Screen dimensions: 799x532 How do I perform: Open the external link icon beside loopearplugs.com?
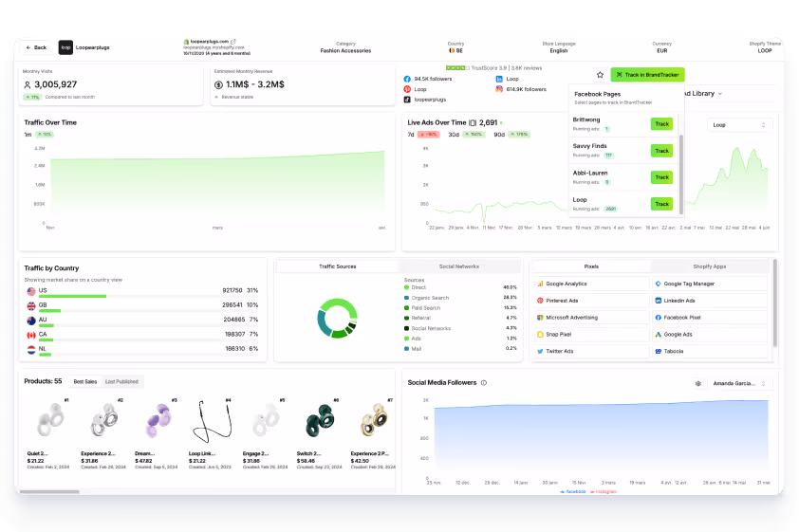click(233, 41)
